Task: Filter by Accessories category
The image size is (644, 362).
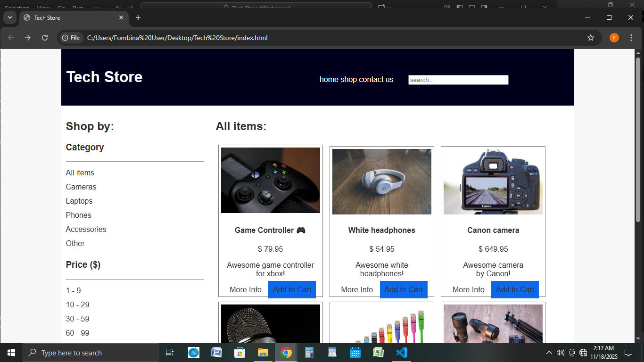Action: point(86,230)
